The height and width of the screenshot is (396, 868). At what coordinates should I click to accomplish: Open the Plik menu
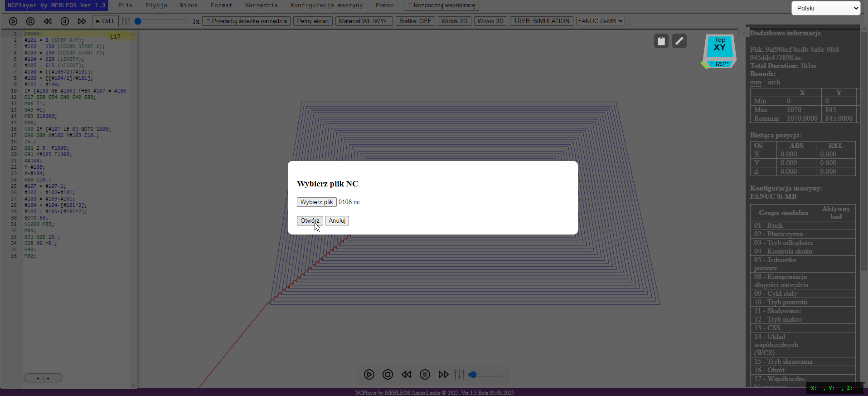[x=126, y=5]
